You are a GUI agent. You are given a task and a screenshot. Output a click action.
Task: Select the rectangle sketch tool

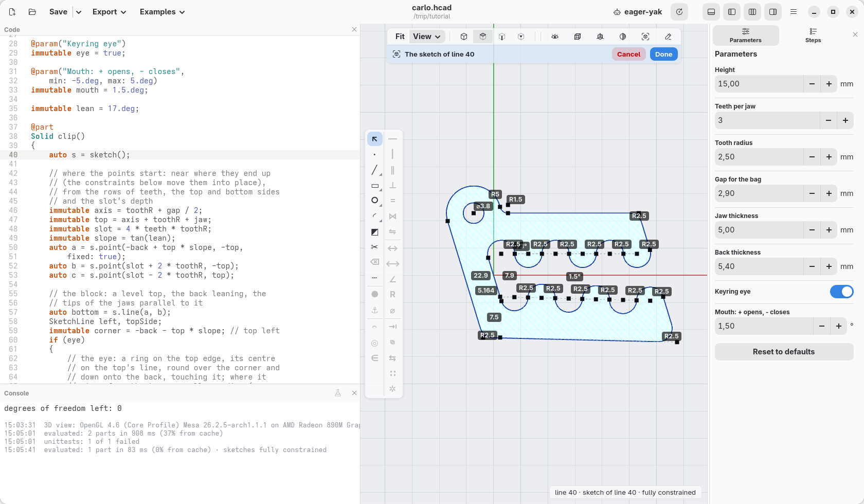click(374, 186)
